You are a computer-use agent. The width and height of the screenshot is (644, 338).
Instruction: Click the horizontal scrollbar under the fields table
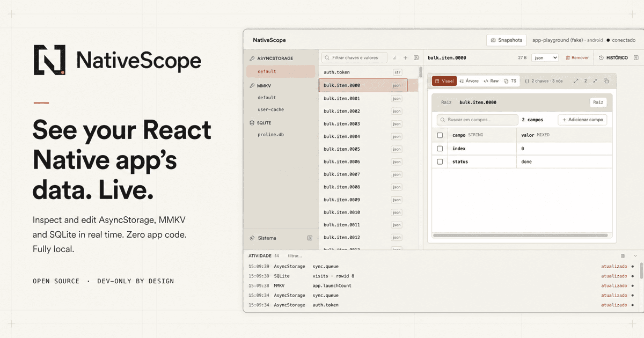[521, 235]
